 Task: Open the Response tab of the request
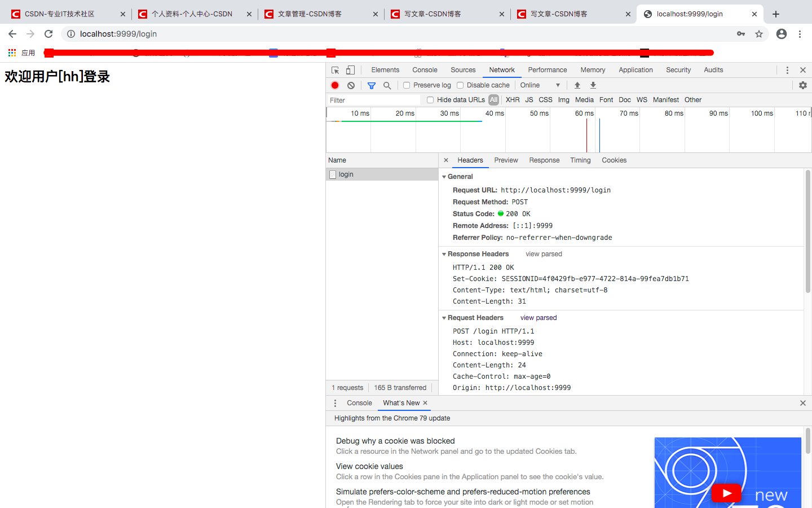(x=544, y=160)
